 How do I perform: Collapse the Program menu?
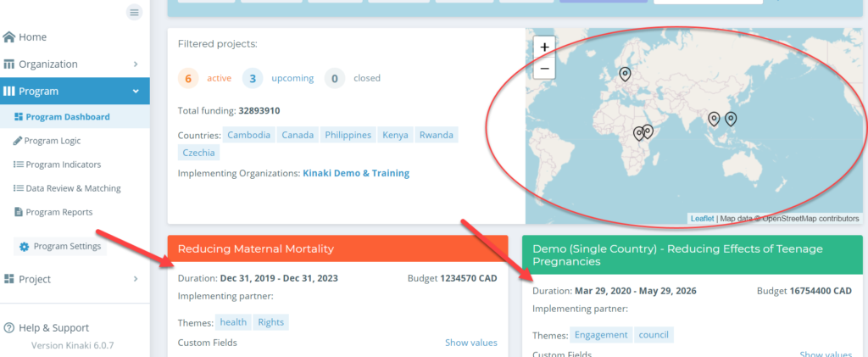[75, 91]
